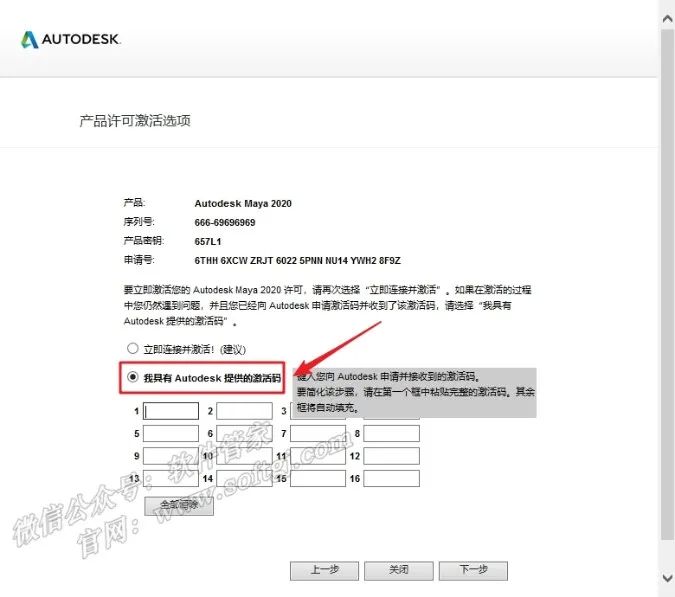Image resolution: width=675 pixels, height=597 pixels.
Task: Click activation code field 11
Action: click(318, 456)
